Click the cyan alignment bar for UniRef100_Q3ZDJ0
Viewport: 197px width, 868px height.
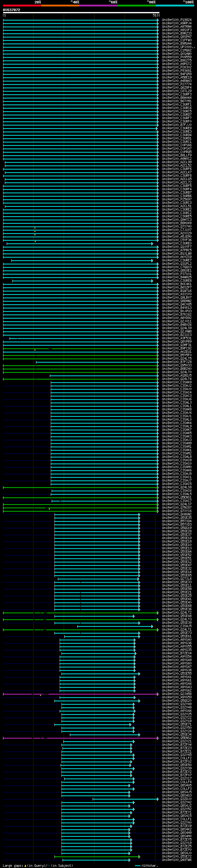pos(126,799)
